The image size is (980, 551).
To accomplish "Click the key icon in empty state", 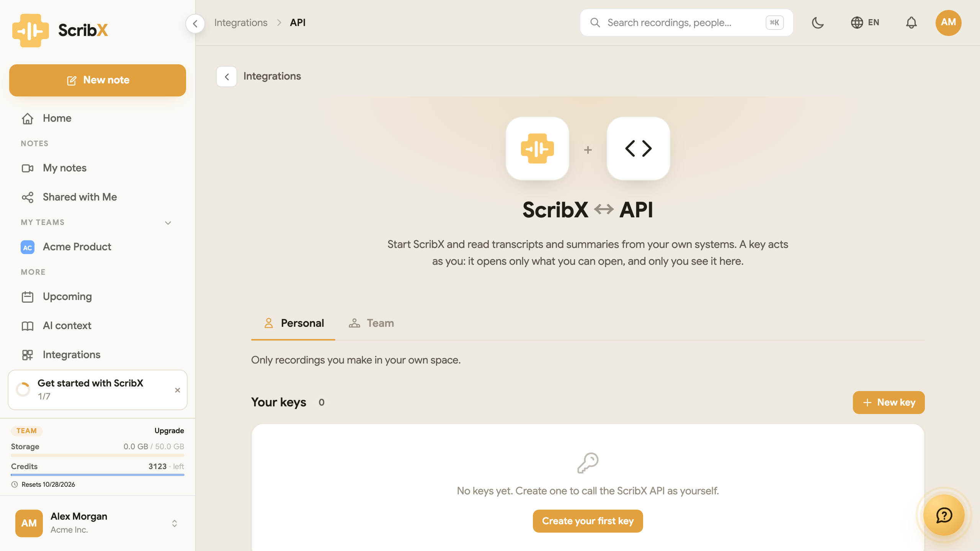I will (588, 463).
